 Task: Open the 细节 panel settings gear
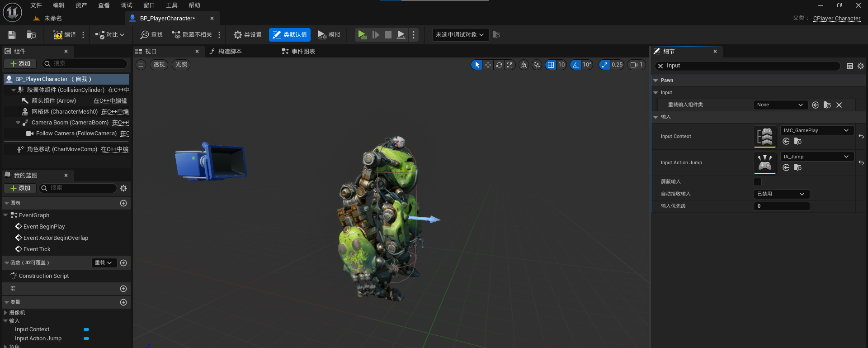861,66
